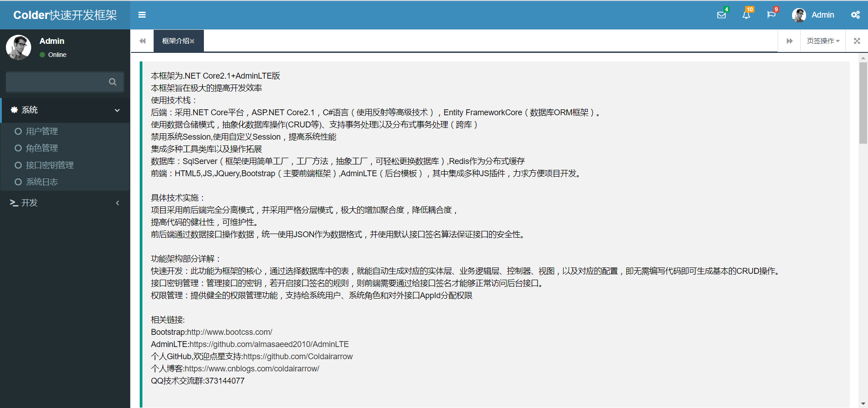
Task: Collapse the 系统 menu section
Action: point(65,110)
